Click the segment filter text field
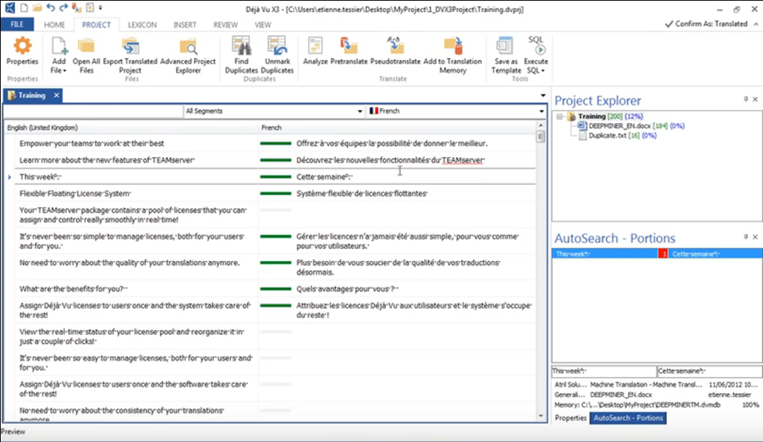 [x=93, y=111]
